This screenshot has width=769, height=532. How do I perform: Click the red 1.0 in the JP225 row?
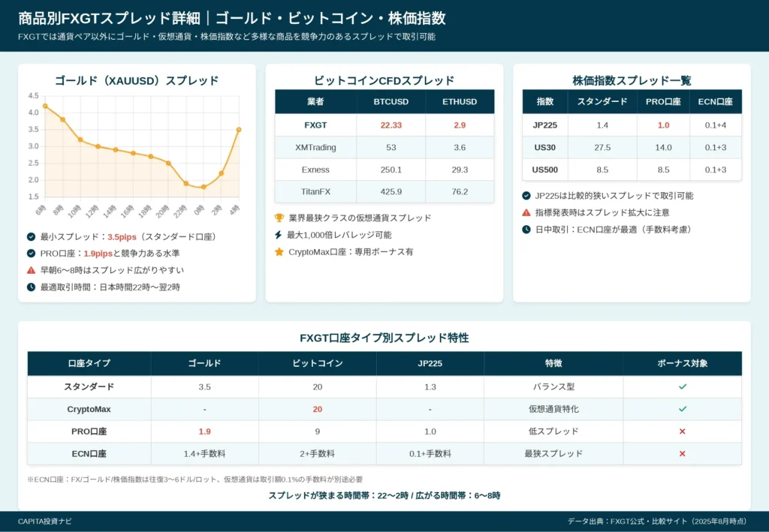pos(663,125)
